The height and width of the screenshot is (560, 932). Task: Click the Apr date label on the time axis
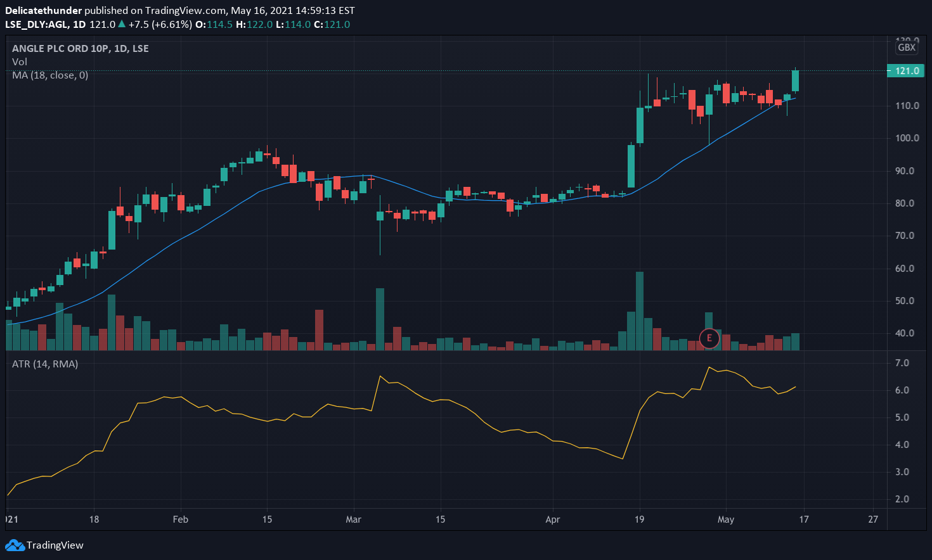(553, 519)
